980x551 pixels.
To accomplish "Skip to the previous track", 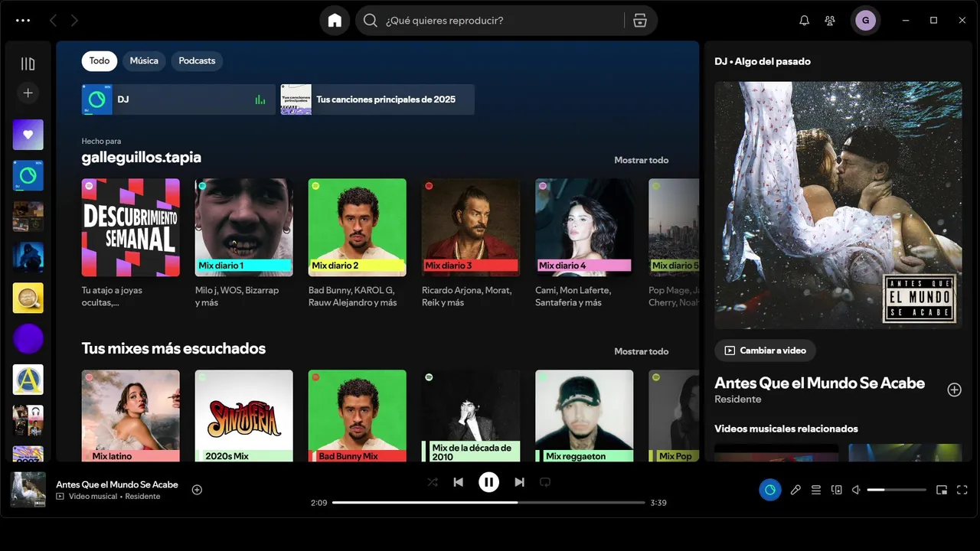I will coord(458,482).
